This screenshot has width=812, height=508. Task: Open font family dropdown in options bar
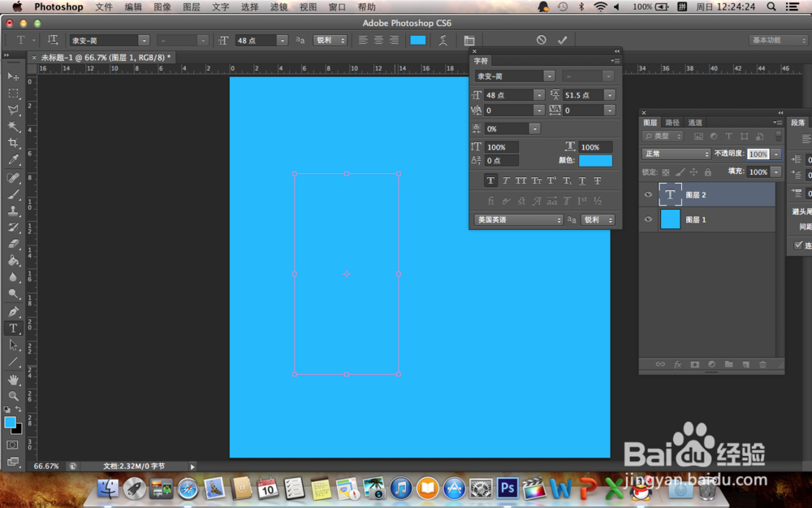[x=144, y=41]
